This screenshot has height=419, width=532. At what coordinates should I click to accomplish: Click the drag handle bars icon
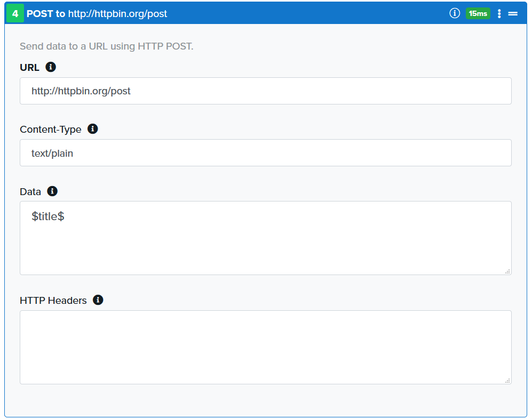(513, 13)
